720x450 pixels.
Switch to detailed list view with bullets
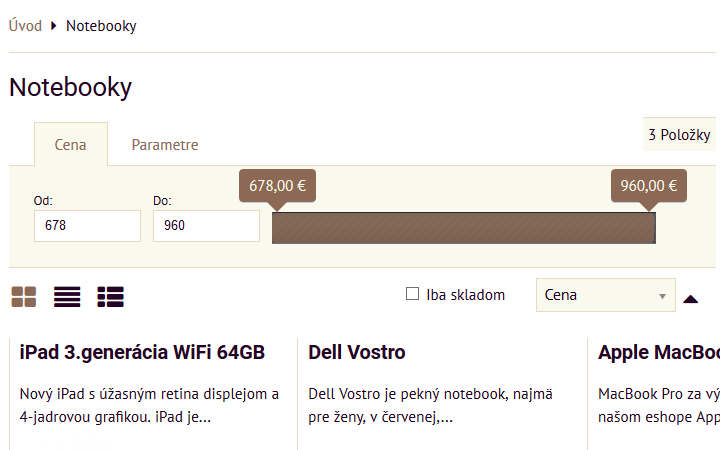point(110,297)
